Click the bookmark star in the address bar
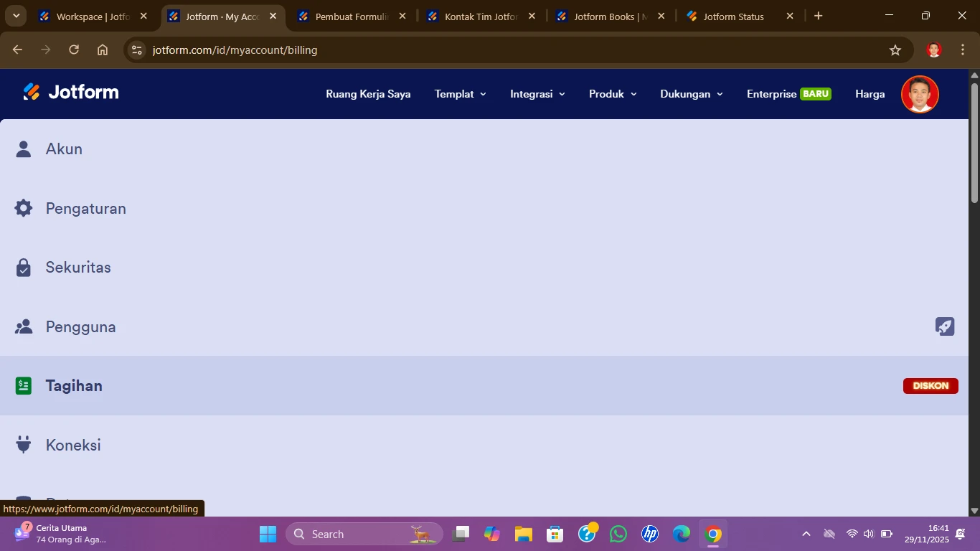Image resolution: width=980 pixels, height=551 pixels. tap(894, 50)
